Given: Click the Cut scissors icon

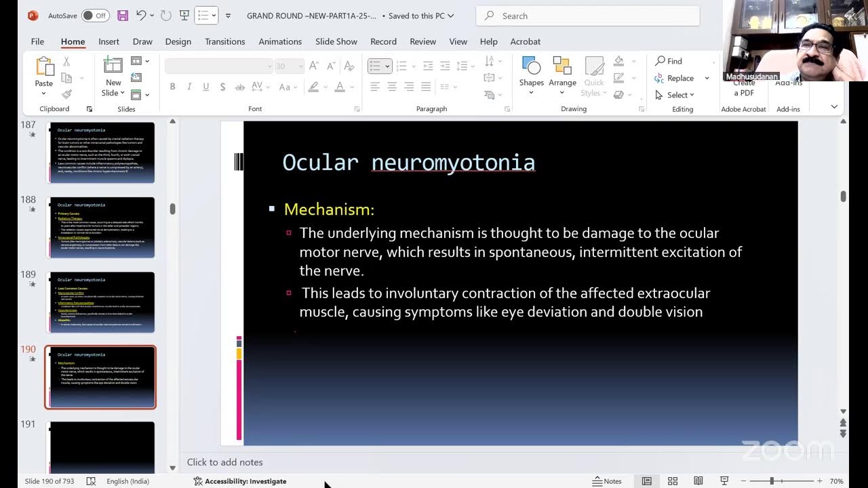Looking at the screenshot, I should click(x=66, y=61).
